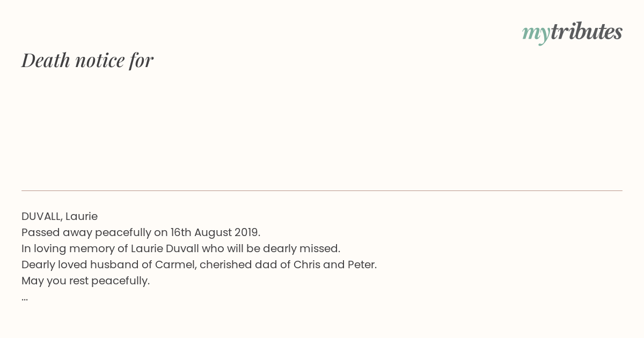Click the green "my" part of the logo
Screen dimensions: 644x338
(536, 33)
